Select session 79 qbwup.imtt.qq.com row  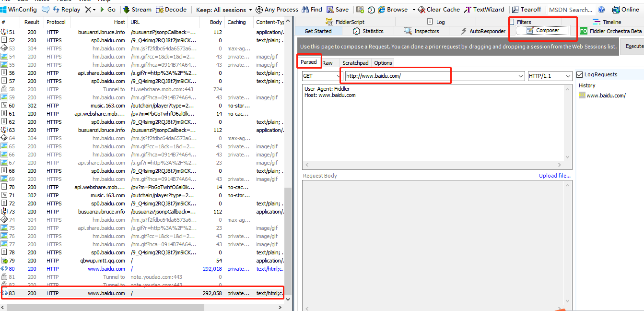(142, 261)
